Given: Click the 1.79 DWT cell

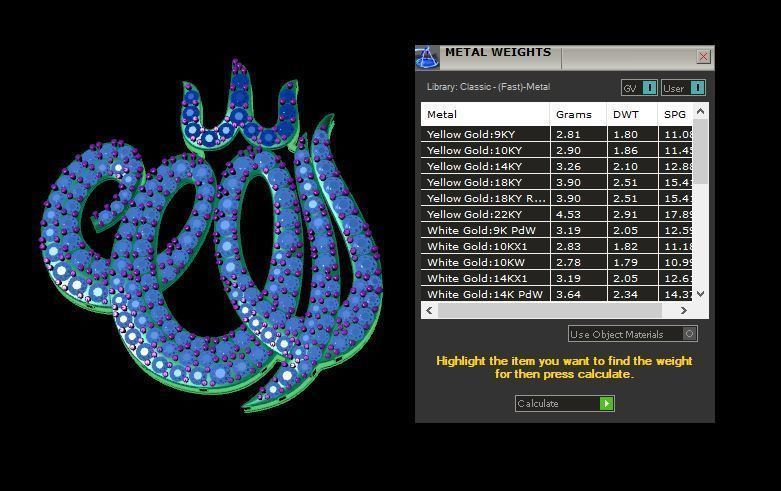Looking at the screenshot, I should pos(633,262).
